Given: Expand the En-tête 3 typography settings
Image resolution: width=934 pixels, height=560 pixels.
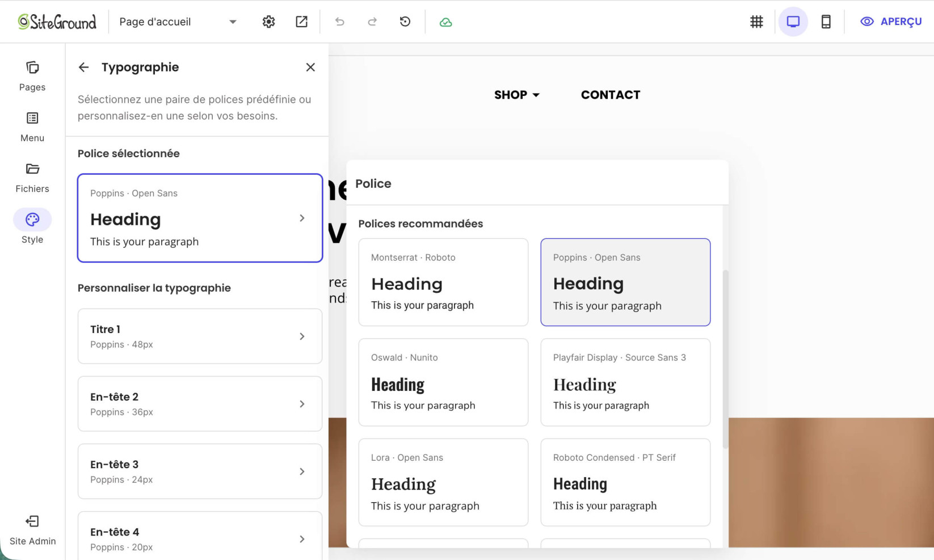Looking at the screenshot, I should point(200,471).
